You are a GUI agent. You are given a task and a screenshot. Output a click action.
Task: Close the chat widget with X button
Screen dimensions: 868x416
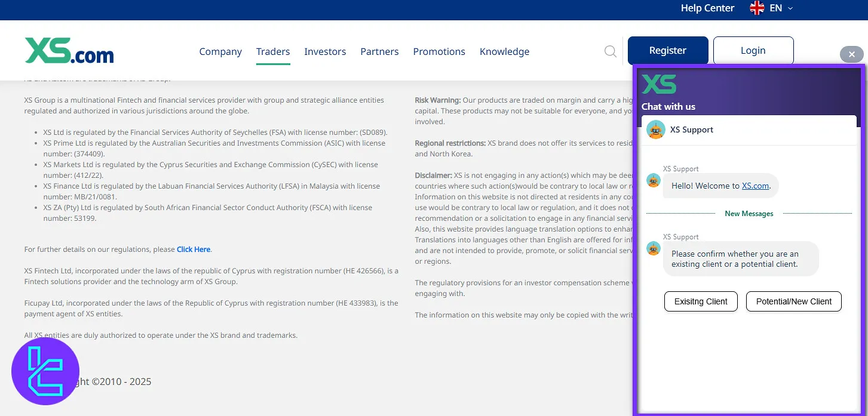pos(851,55)
